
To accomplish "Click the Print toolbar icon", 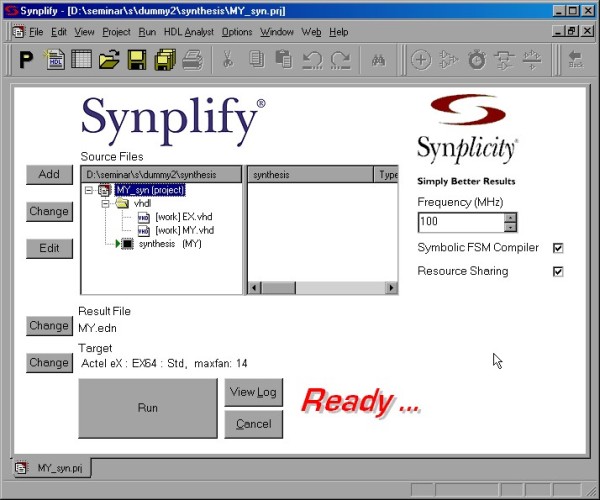I will click(192, 60).
